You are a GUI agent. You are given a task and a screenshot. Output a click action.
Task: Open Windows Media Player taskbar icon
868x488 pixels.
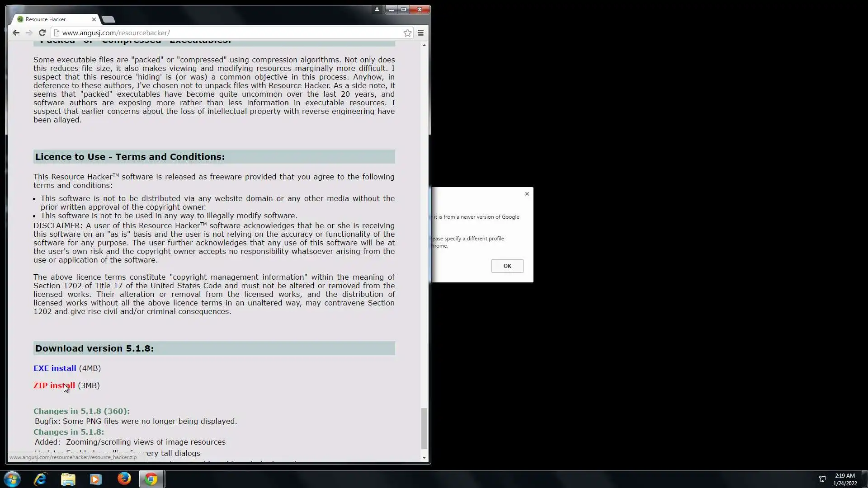(96, 479)
